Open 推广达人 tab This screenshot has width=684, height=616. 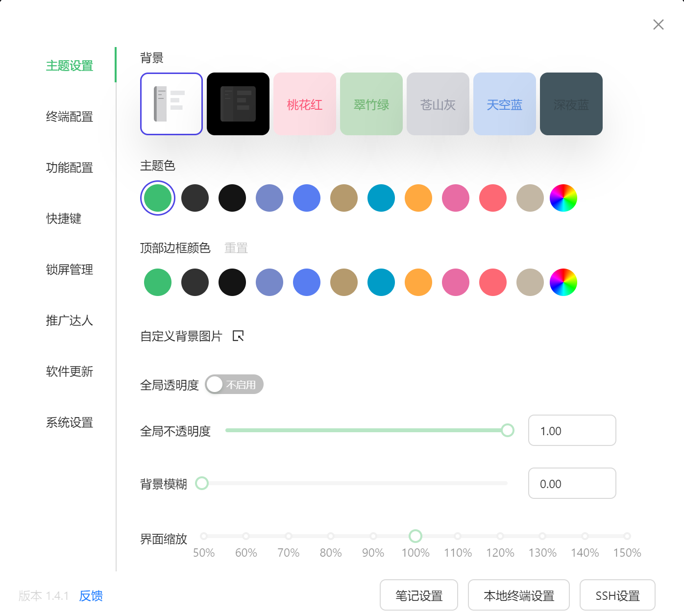click(x=70, y=320)
